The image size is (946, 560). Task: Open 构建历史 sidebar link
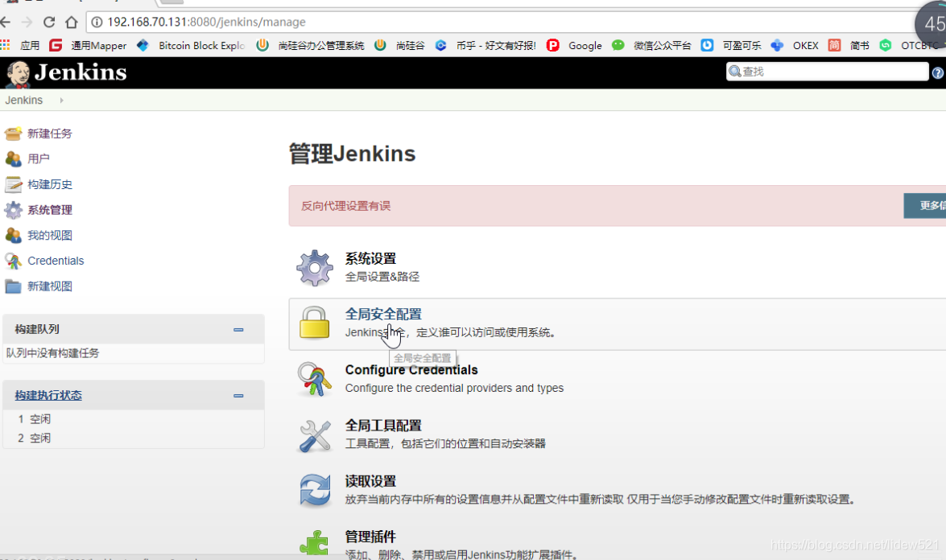tap(49, 184)
